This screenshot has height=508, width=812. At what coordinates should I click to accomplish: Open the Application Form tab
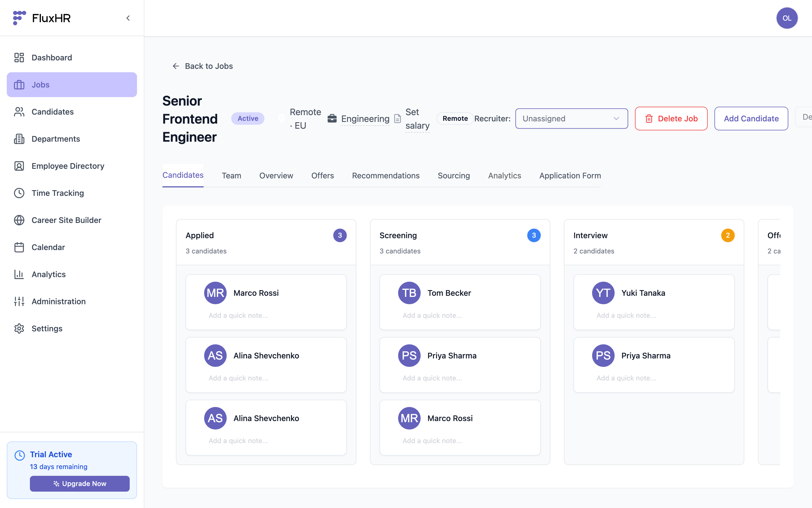pos(570,175)
